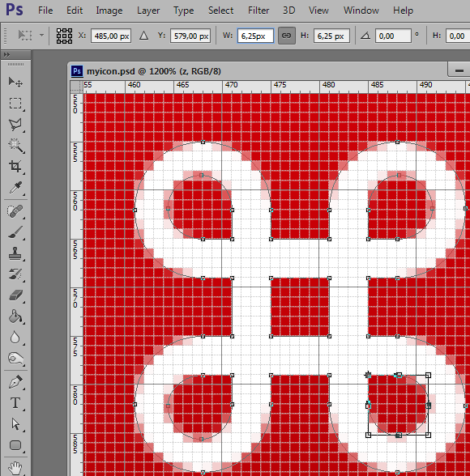This screenshot has width=470, height=476.
Task: Open the View menu
Action: point(318,11)
